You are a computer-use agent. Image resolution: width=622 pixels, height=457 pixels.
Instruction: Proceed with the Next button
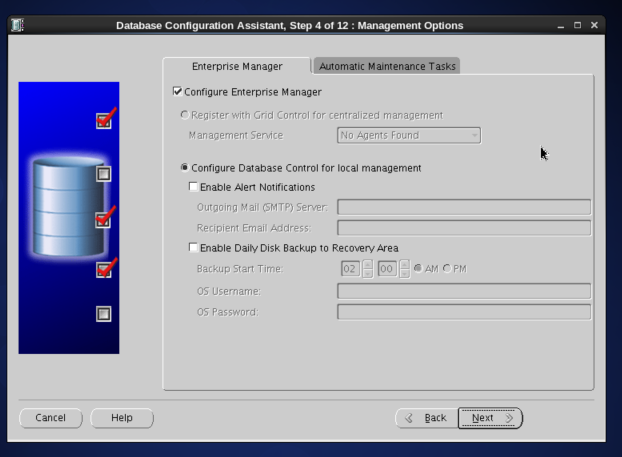point(490,418)
